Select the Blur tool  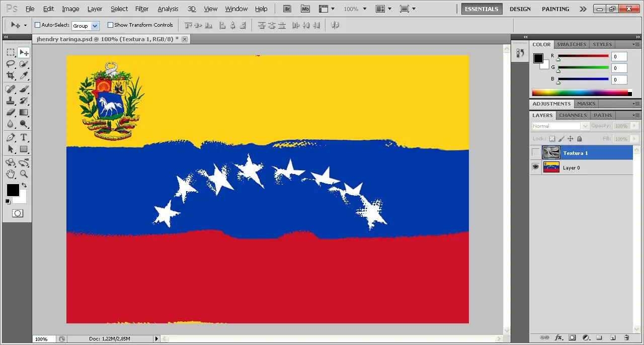pyautogui.click(x=11, y=124)
